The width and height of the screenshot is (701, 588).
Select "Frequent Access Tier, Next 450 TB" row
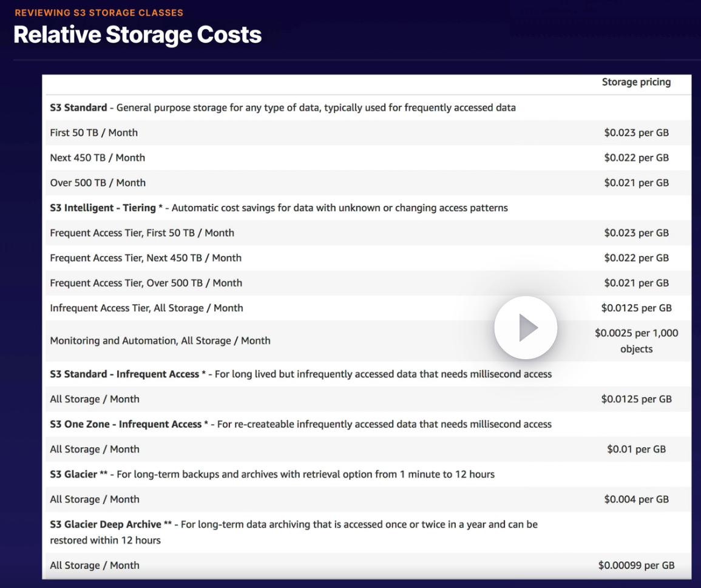tap(146, 258)
